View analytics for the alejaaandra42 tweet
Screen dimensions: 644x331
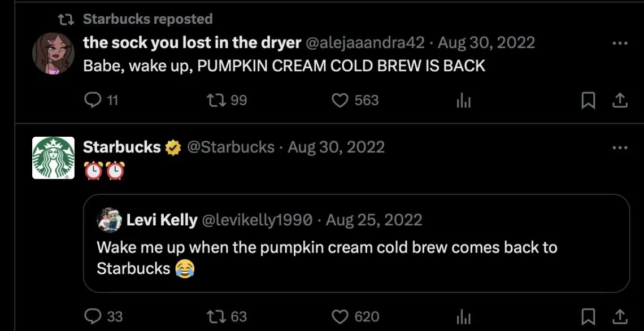pyautogui.click(x=464, y=101)
